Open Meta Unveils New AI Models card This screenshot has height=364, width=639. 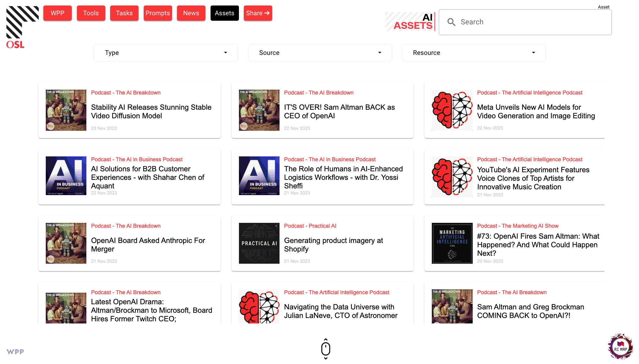pos(536,112)
